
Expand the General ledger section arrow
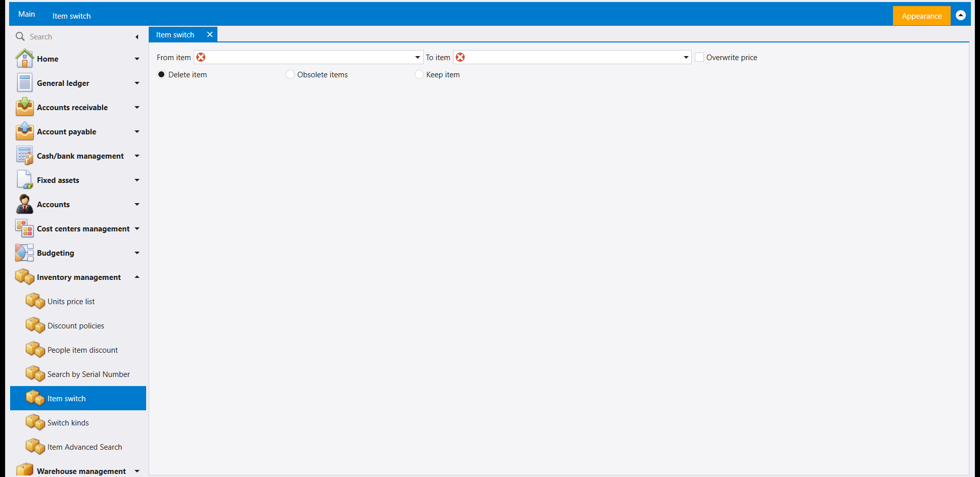(137, 83)
